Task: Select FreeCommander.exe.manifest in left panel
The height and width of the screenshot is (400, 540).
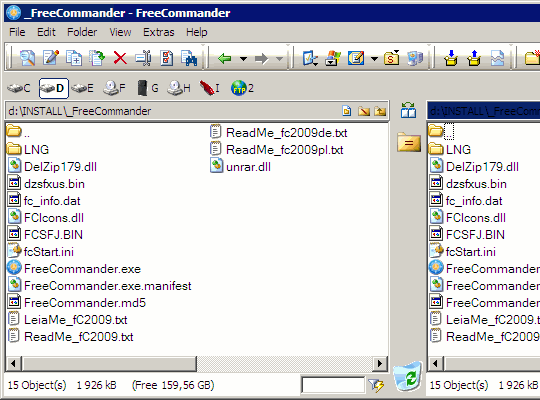Action: pos(99,286)
